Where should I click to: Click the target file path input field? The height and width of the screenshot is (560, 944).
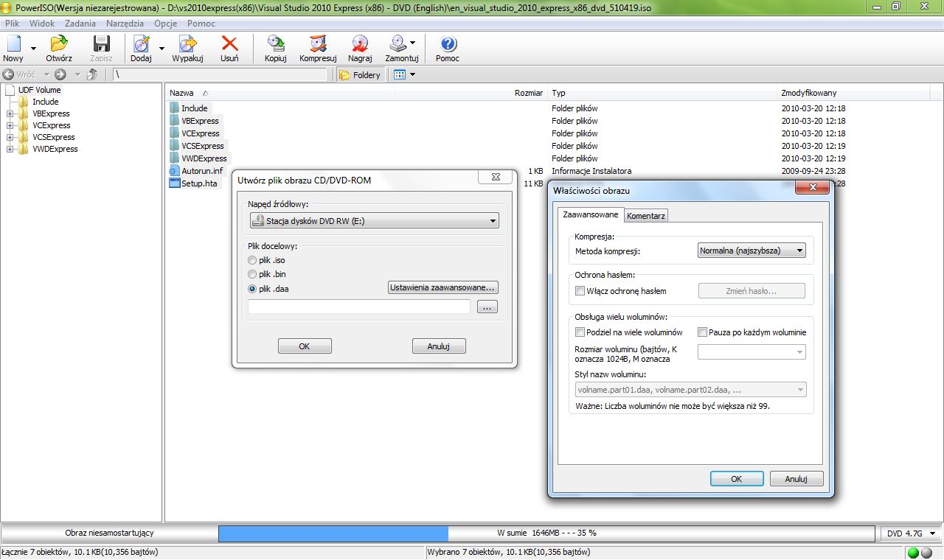(x=359, y=307)
